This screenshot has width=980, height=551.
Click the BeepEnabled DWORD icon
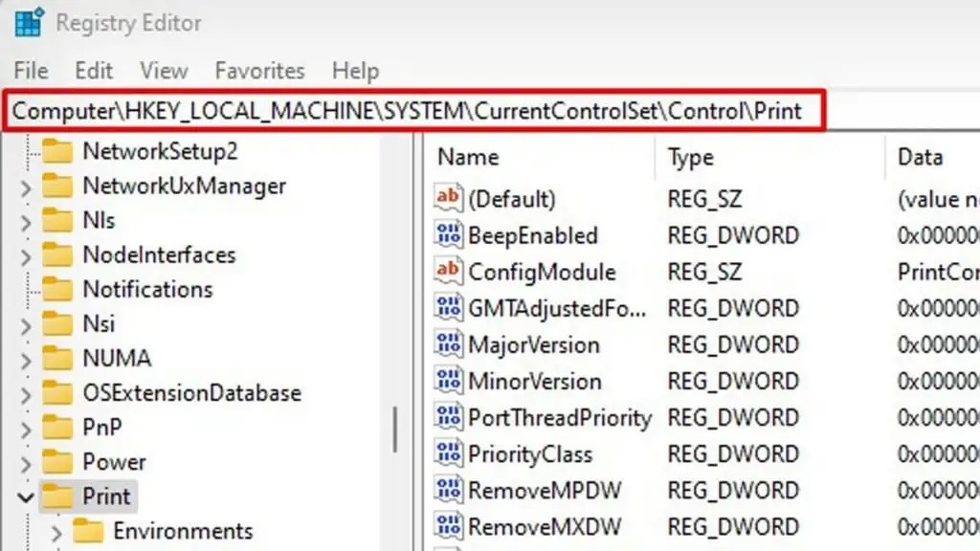tap(449, 235)
